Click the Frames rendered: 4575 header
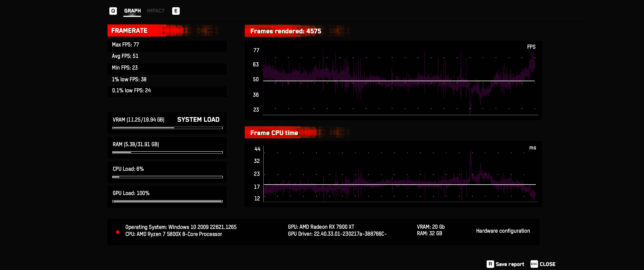Screen dimensions: 644x270 click(285, 31)
